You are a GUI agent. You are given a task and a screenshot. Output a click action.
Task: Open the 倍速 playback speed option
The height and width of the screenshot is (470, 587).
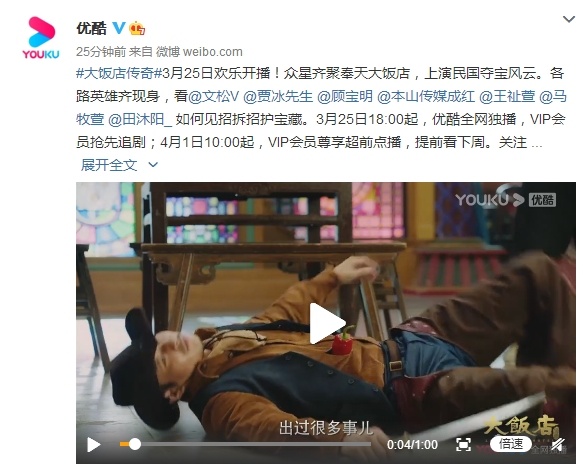[511, 444]
